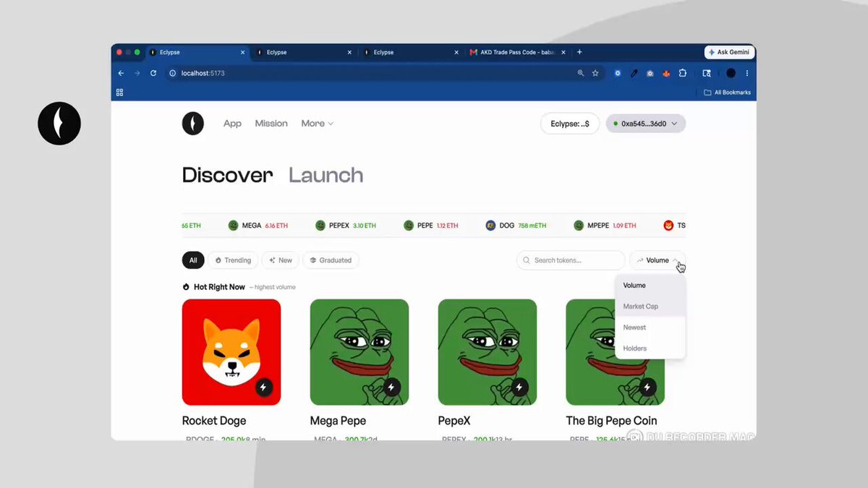Image resolution: width=868 pixels, height=488 pixels.
Task: Open the tab search icon in toolbar
Action: pyautogui.click(x=707, y=73)
